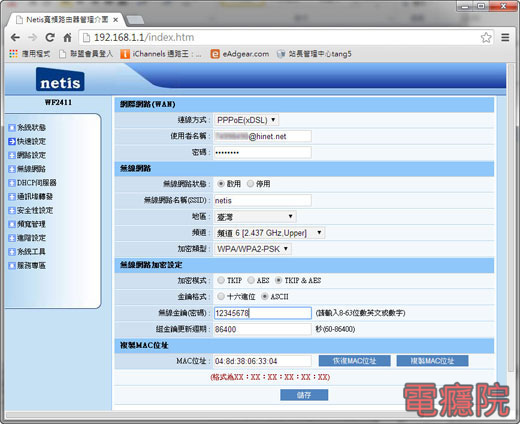Viewport: 520px width, 424px height.
Task: Maximize the browser window
Action: pyautogui.click(x=481, y=6)
